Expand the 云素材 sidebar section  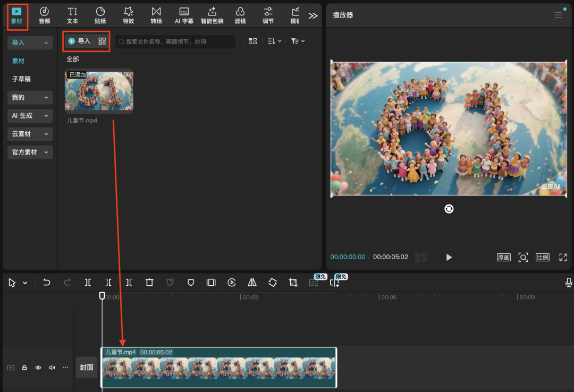pos(30,134)
